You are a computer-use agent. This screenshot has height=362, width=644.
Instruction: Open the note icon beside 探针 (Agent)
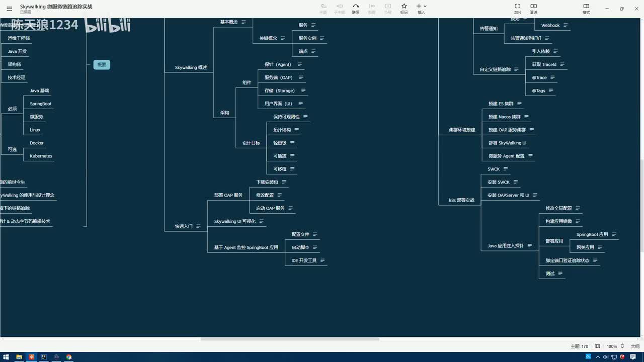[300, 64]
